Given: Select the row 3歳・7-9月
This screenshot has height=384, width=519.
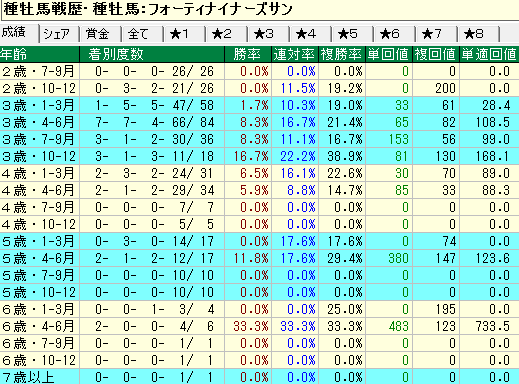Looking at the screenshot, I should click(259, 139).
